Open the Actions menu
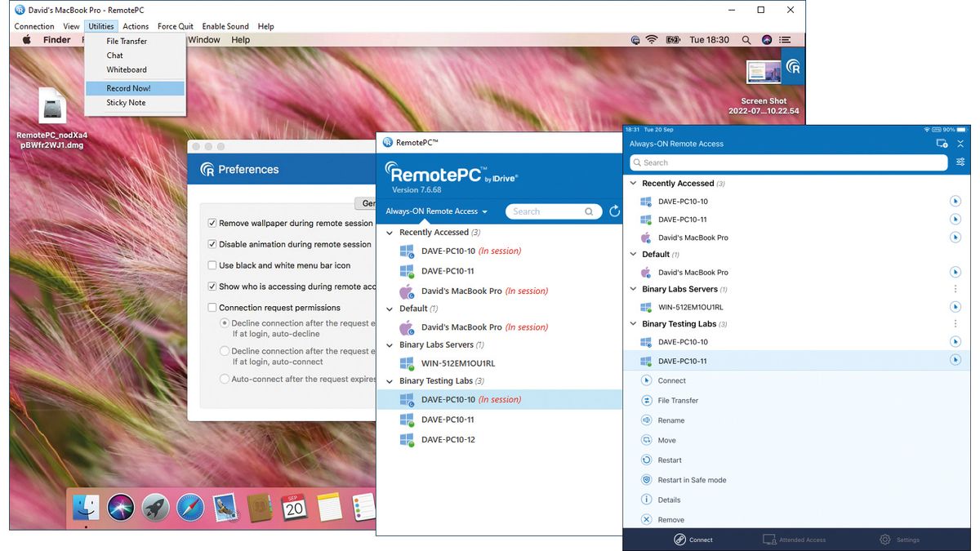Image resolution: width=980 pixels, height=551 pixels. click(x=136, y=25)
